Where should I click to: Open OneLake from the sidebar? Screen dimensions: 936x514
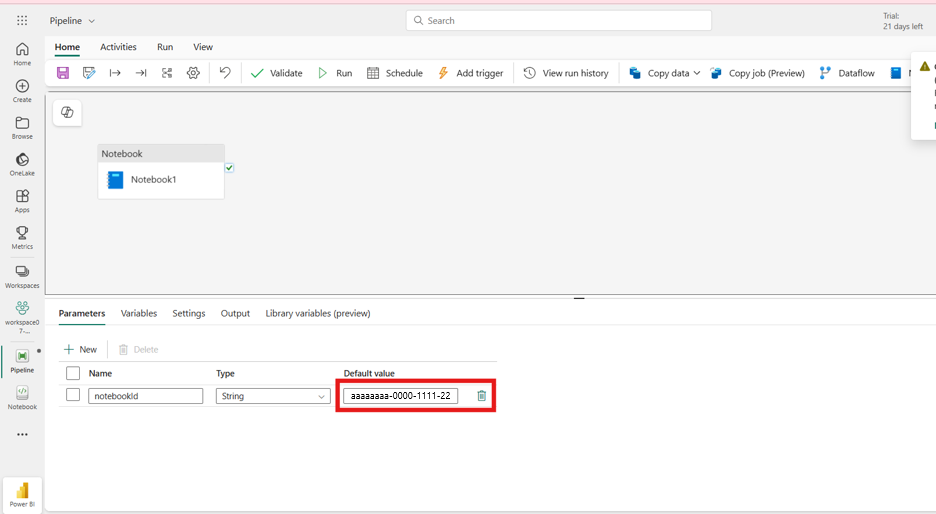22,164
